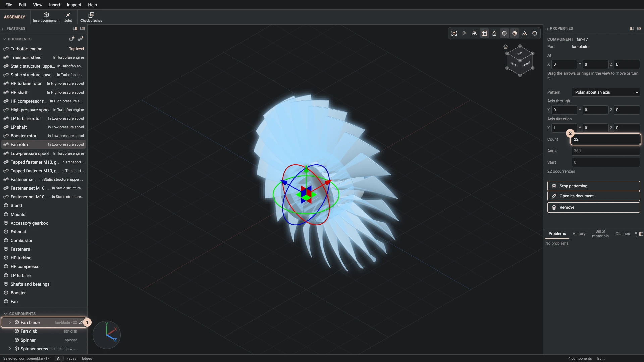Switch to Bill of materials tab
This screenshot has height=362, width=644.
pos(600,234)
